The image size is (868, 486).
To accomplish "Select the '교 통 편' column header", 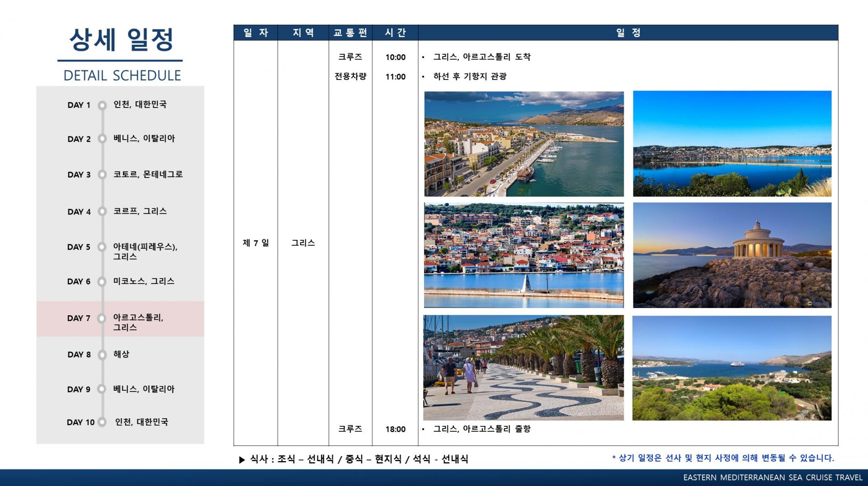I will 350,33.
